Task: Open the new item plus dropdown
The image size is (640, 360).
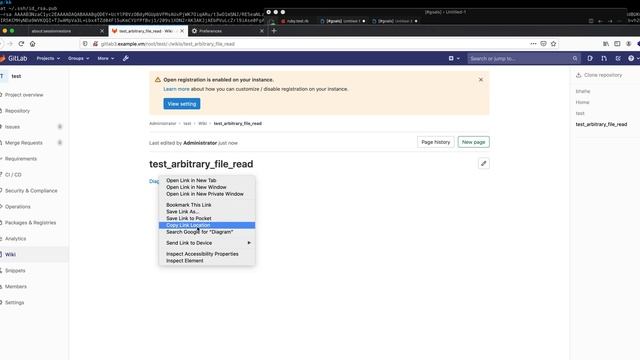Action: (x=454, y=58)
